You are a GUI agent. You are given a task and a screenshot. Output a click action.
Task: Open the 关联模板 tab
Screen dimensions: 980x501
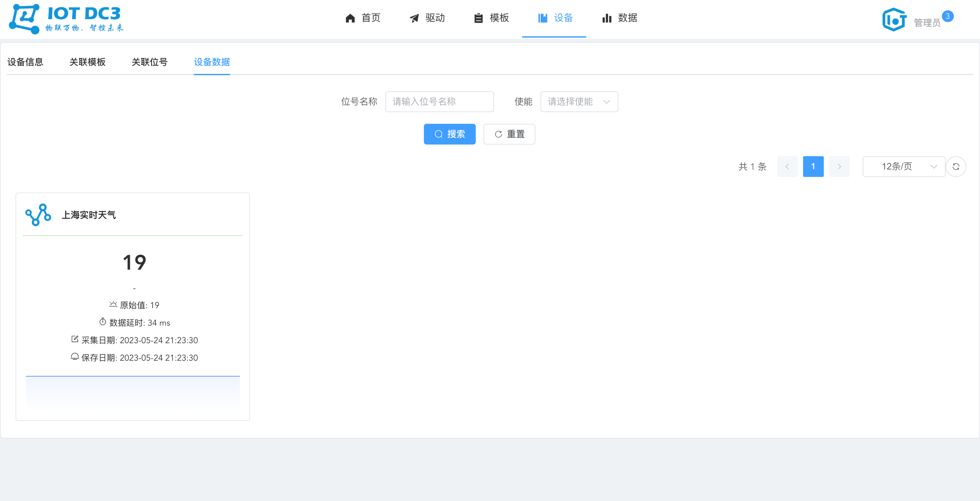pos(87,62)
